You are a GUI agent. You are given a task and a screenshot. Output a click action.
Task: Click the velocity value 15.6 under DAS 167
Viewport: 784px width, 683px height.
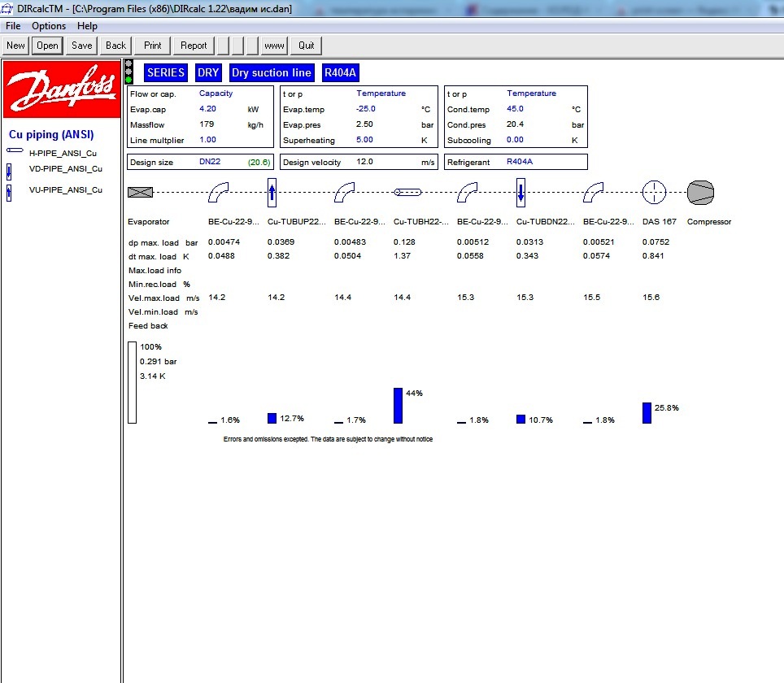651,298
